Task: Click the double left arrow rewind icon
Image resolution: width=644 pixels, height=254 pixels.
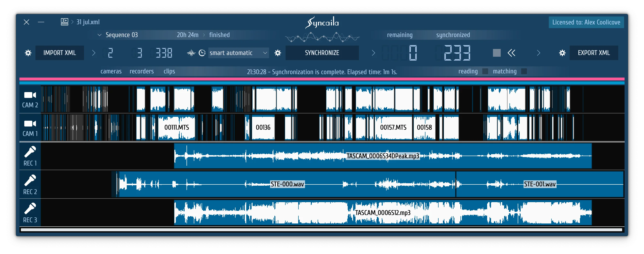Action: click(x=511, y=53)
